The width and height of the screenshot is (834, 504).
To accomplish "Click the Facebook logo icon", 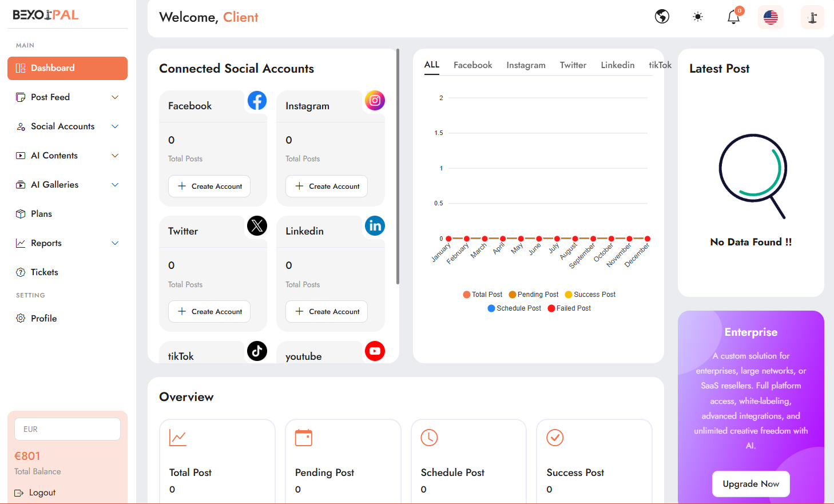I will (257, 101).
